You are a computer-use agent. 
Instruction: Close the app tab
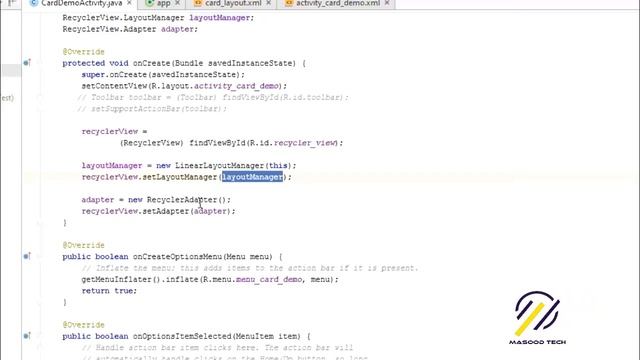(178, 3)
